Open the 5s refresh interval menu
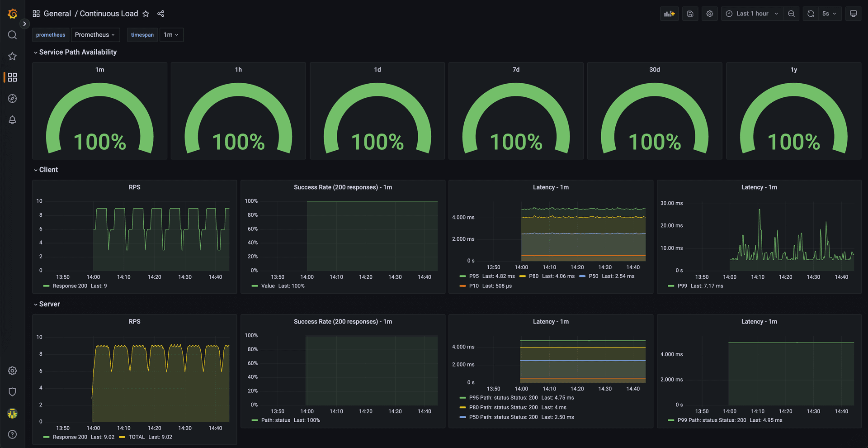868x448 pixels. coord(829,14)
